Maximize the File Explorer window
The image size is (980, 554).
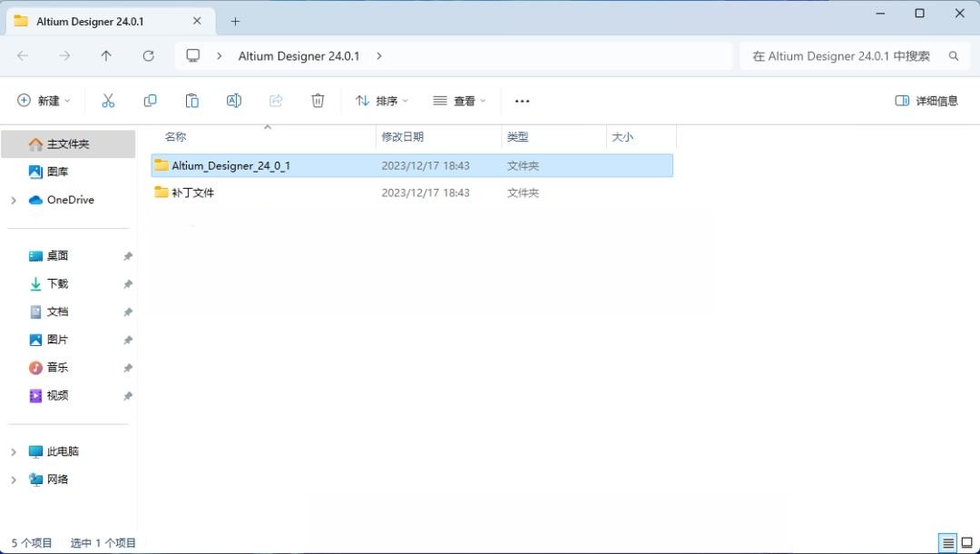[x=920, y=13]
